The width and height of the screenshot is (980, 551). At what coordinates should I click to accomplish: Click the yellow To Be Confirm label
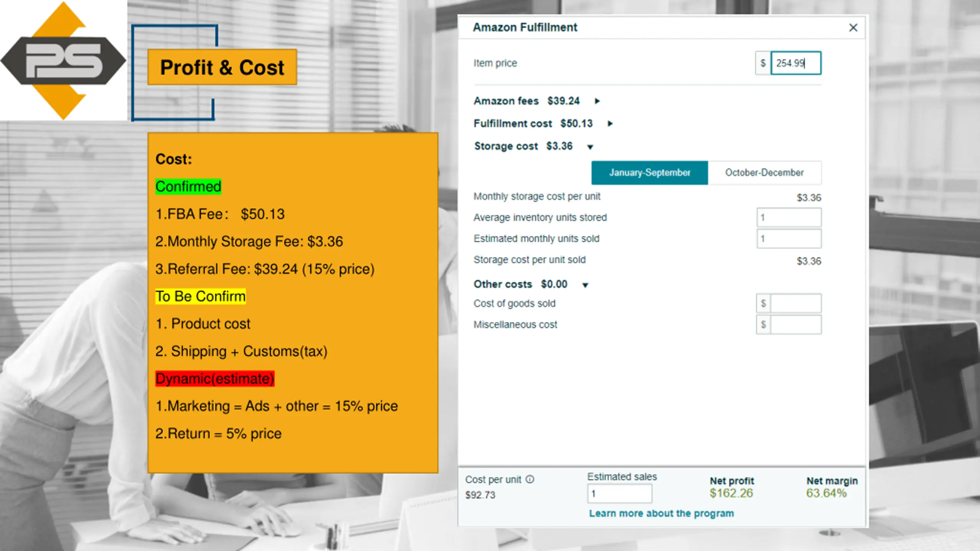201,297
